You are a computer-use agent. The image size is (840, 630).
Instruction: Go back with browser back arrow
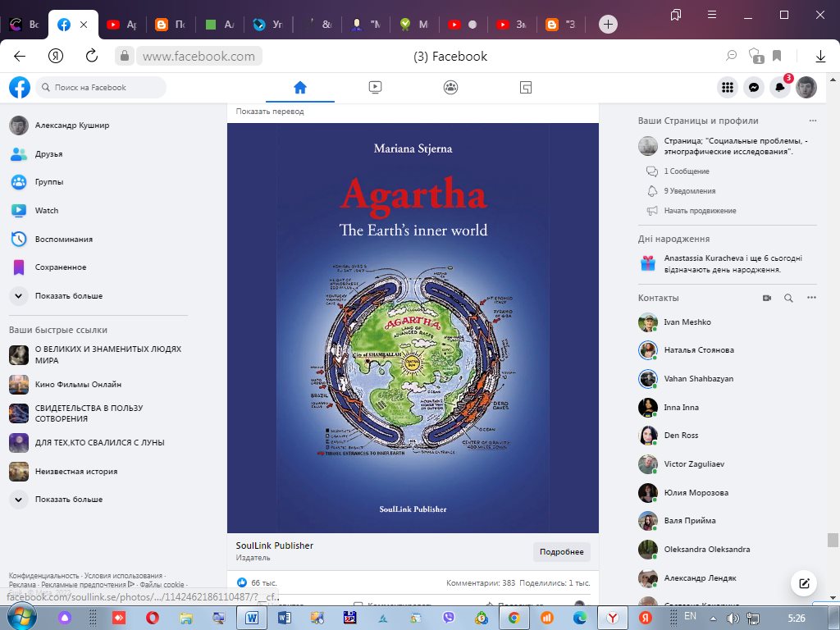click(x=20, y=56)
